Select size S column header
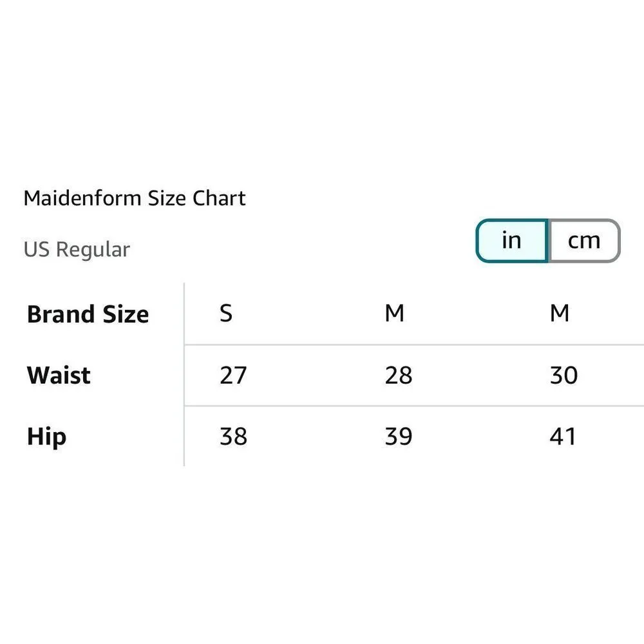Image resolution: width=644 pixels, height=644 pixels. click(x=226, y=313)
